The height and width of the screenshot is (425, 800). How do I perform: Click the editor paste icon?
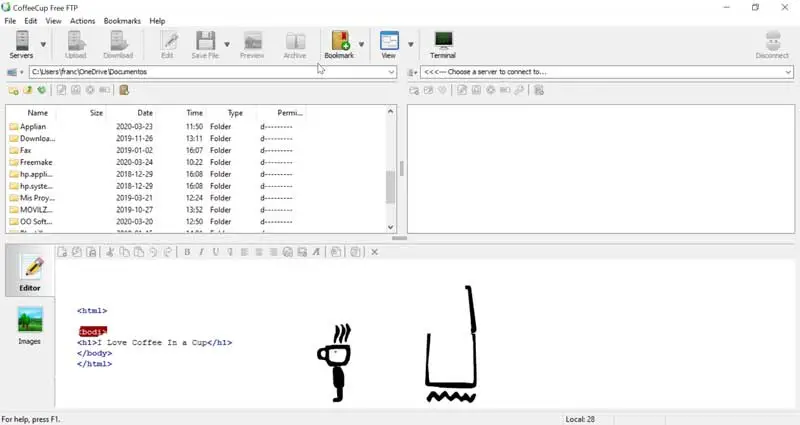139,252
